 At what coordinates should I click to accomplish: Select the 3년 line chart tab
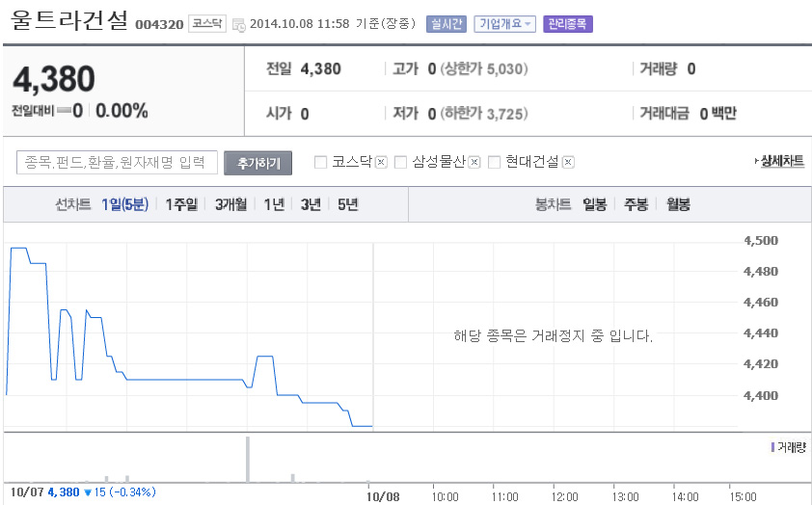click(311, 204)
